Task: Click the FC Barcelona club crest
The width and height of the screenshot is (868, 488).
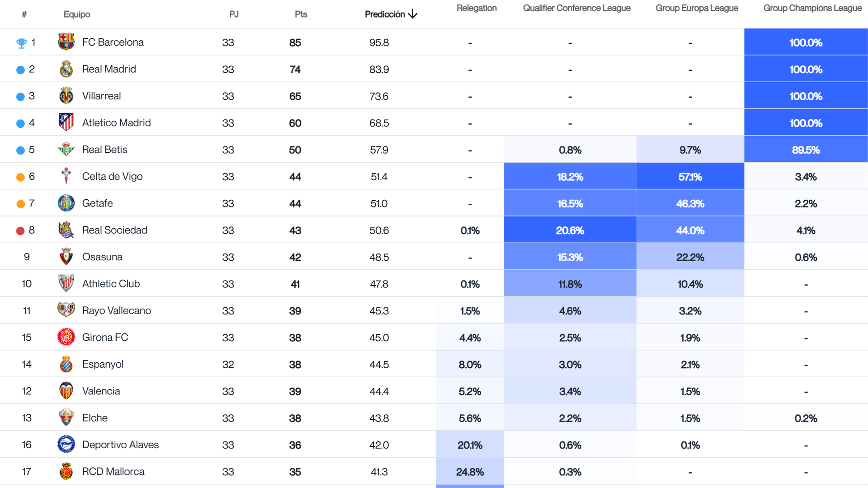Action: pyautogui.click(x=66, y=42)
